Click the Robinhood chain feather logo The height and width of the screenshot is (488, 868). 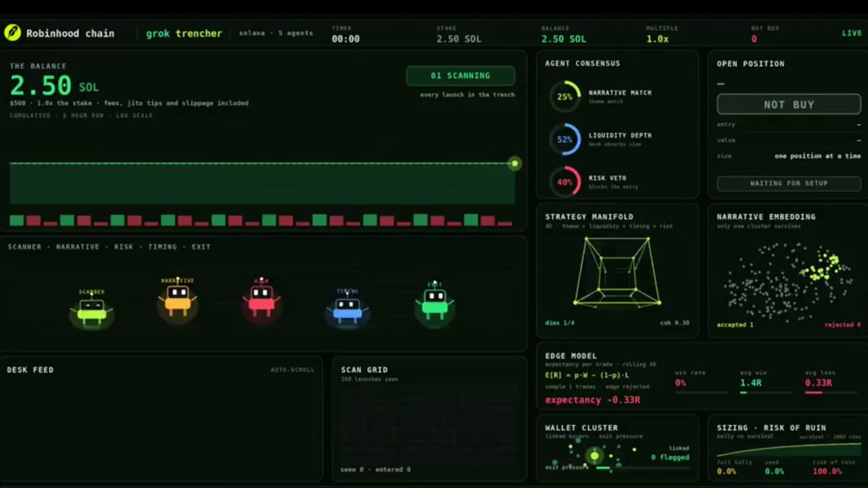[12, 33]
